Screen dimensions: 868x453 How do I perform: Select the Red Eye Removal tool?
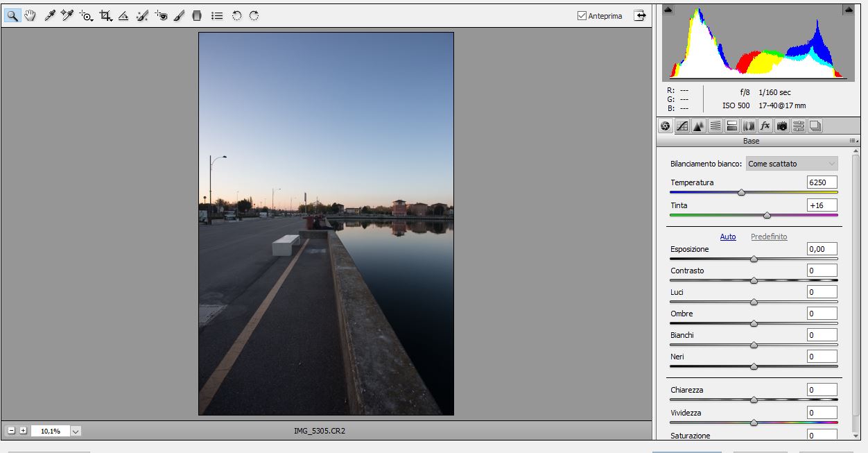[162, 15]
